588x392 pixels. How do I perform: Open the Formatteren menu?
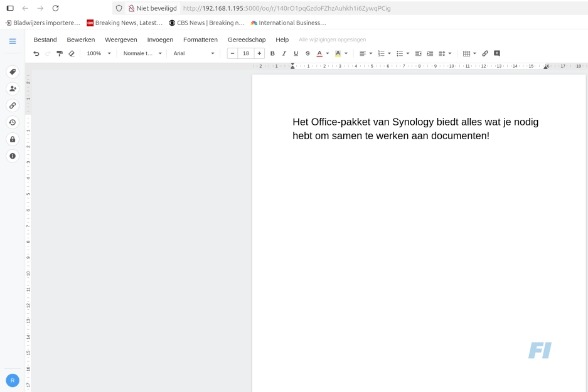[x=200, y=40]
